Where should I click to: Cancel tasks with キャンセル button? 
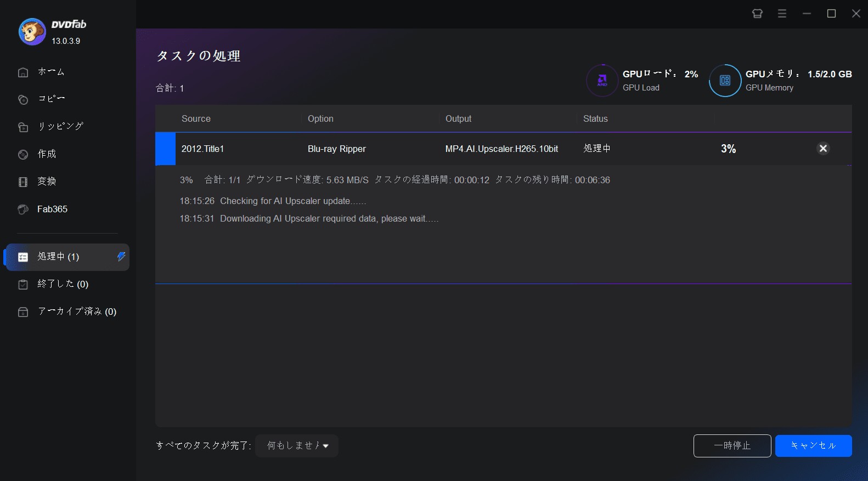[x=814, y=446]
